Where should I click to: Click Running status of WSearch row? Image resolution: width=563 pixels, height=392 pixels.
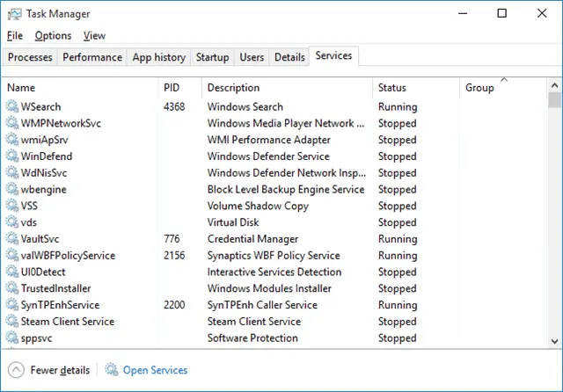coord(398,106)
